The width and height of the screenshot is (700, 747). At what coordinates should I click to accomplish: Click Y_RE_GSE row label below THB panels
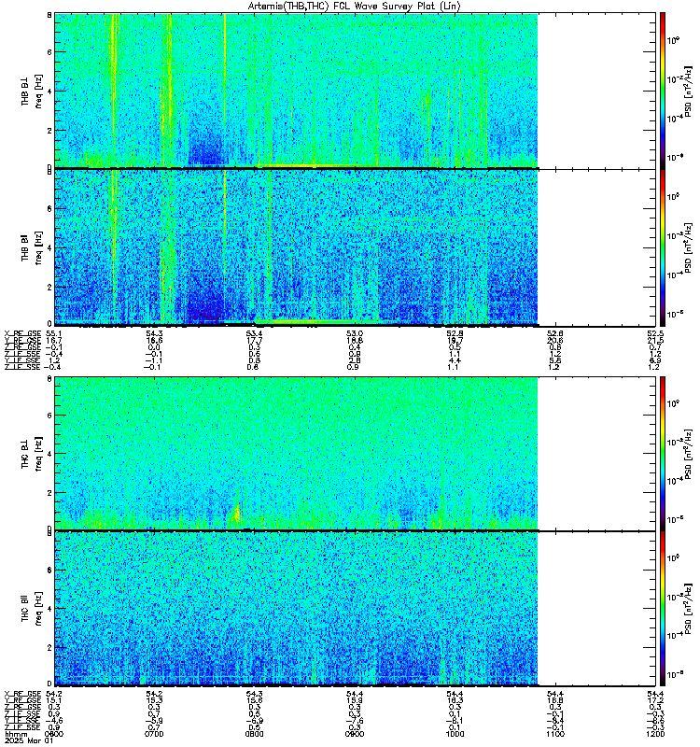(x=22, y=341)
